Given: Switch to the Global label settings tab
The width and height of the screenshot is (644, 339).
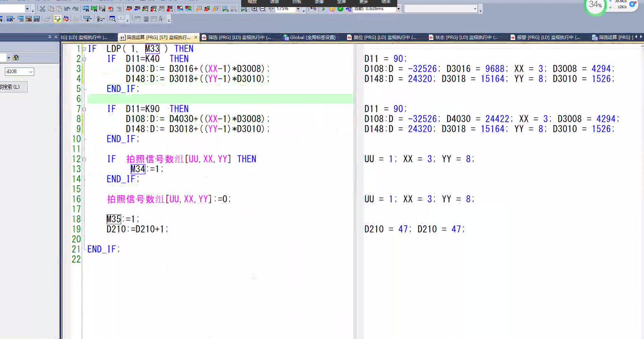Looking at the screenshot, I should (309, 38).
